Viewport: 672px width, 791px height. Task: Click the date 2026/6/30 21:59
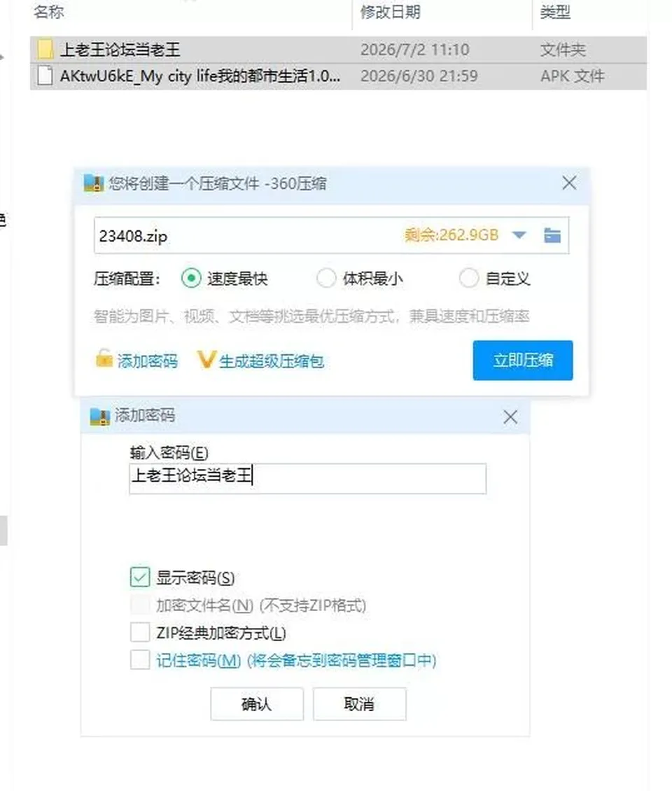[x=419, y=76]
